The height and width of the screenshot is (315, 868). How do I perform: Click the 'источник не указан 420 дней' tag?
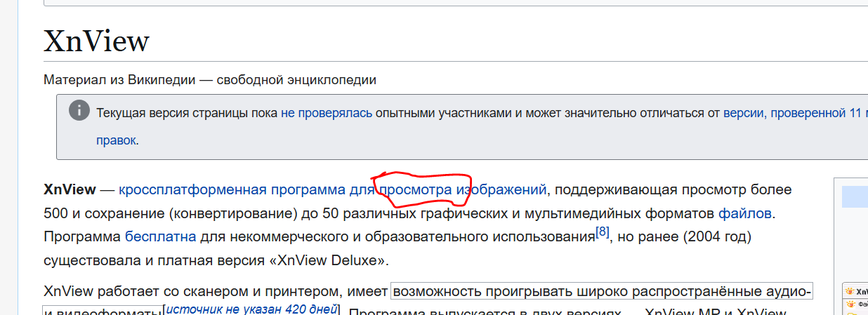coord(251,309)
